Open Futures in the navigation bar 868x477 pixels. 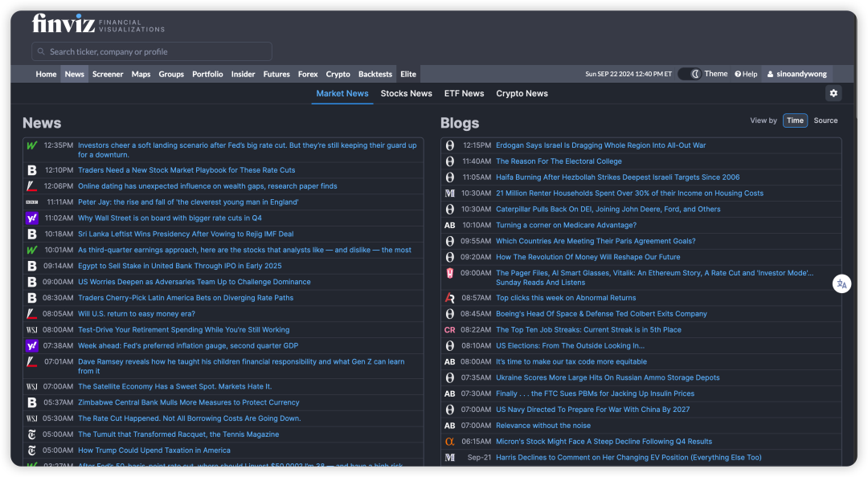[x=276, y=74]
